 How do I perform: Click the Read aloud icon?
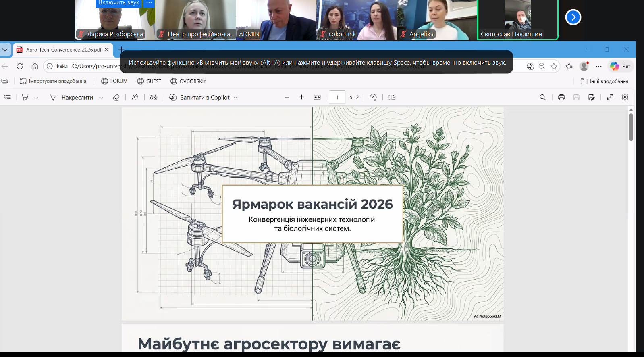click(x=135, y=97)
